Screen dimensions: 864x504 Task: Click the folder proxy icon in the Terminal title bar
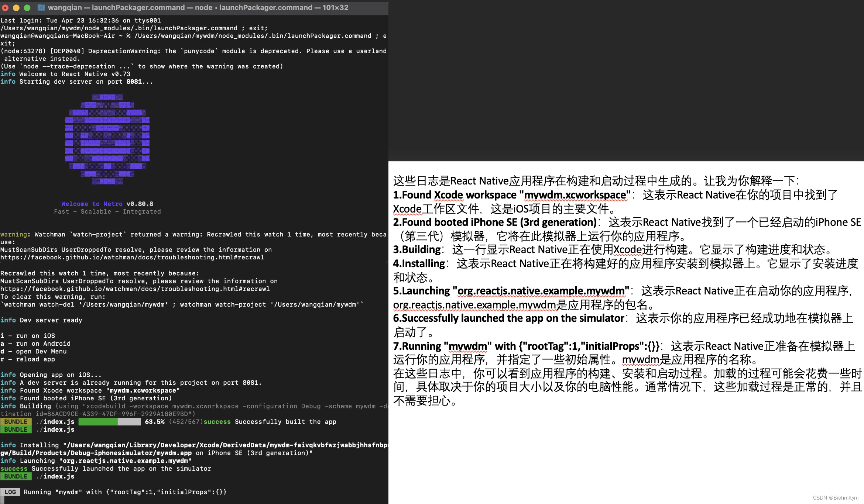tap(41, 7)
